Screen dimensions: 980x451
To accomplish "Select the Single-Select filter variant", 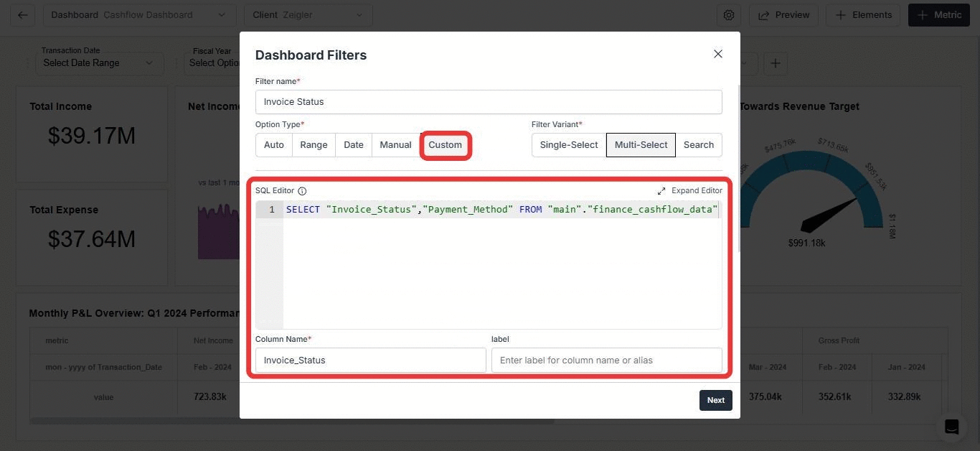I will coord(569,145).
